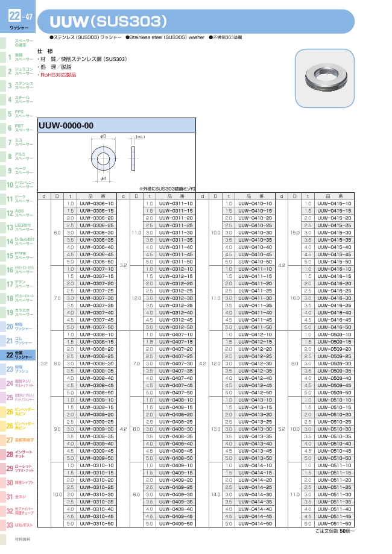Image resolution: width=392 pixels, height=554 pixels.
Task: Click the washer side-view thickness drawing
Action: point(133,159)
